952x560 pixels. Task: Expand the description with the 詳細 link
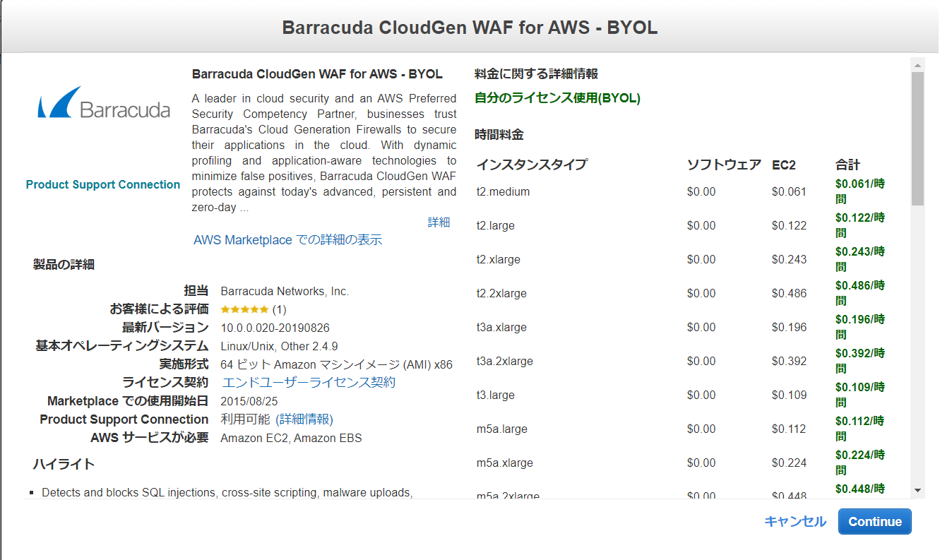439,222
